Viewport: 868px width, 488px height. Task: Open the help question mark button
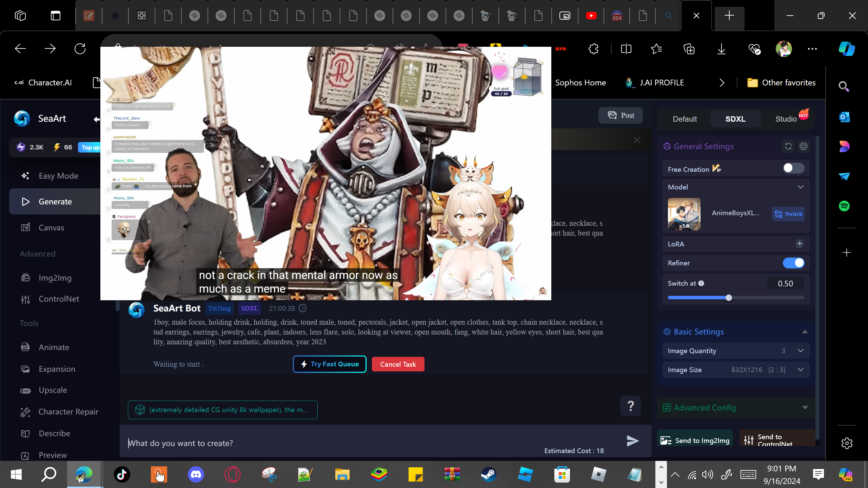coord(630,406)
